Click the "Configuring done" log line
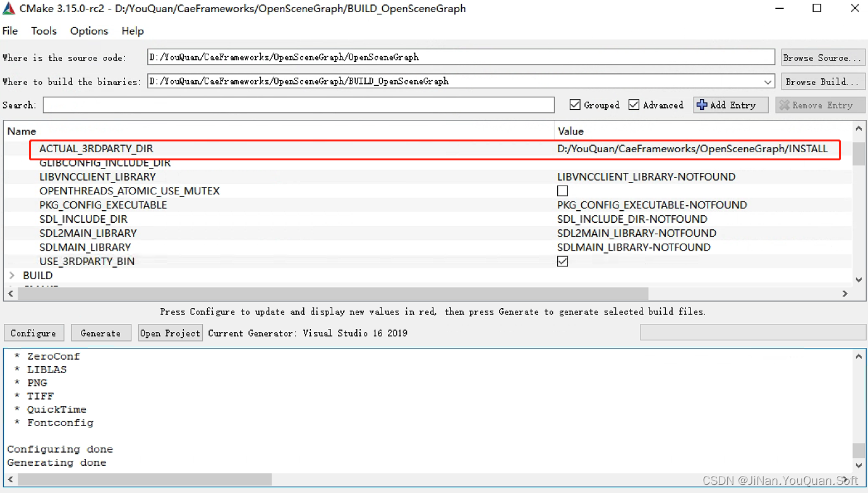This screenshot has width=868, height=493. tap(60, 449)
